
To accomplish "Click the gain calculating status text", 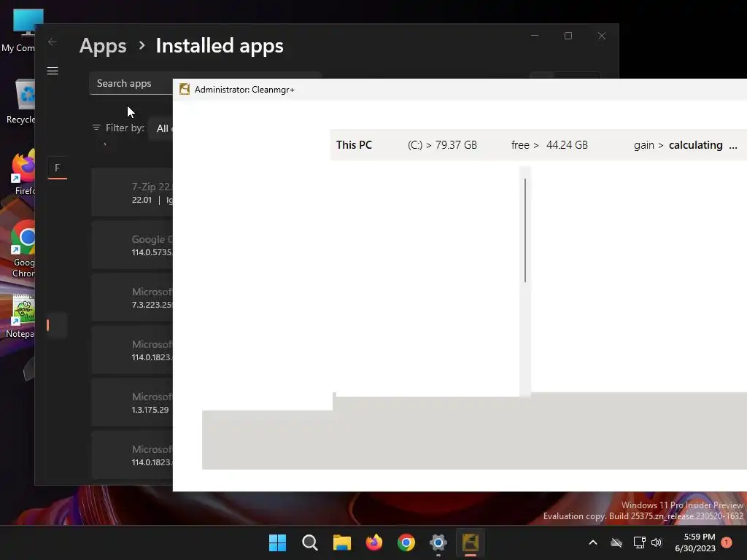I will pos(685,145).
